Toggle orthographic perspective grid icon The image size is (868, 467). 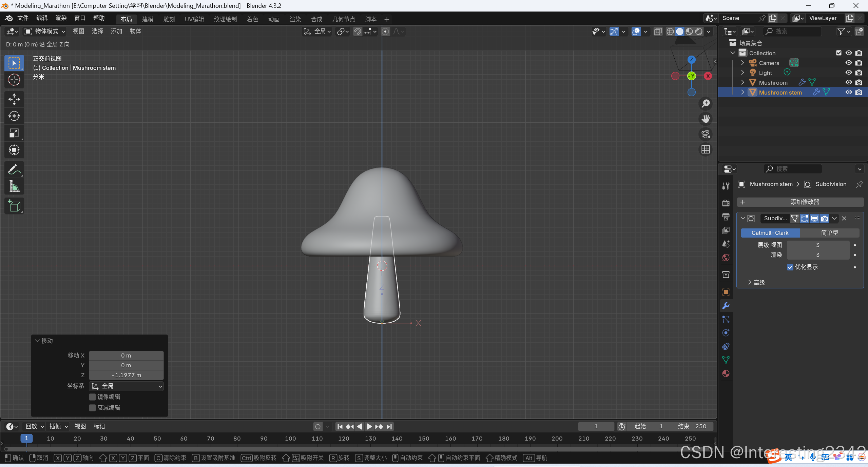coord(706,149)
